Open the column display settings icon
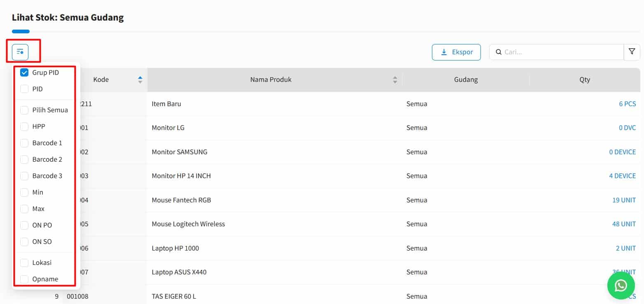644x304 pixels. 20,52
